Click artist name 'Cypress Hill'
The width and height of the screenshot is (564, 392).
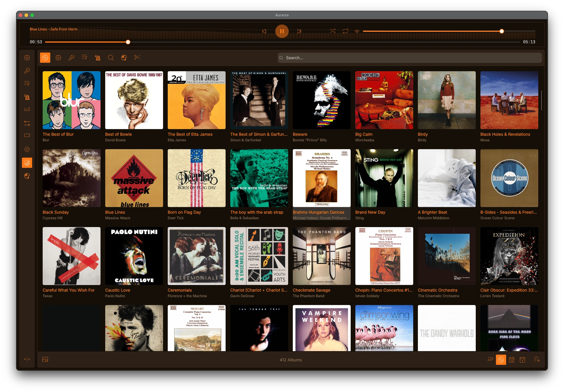coord(53,218)
